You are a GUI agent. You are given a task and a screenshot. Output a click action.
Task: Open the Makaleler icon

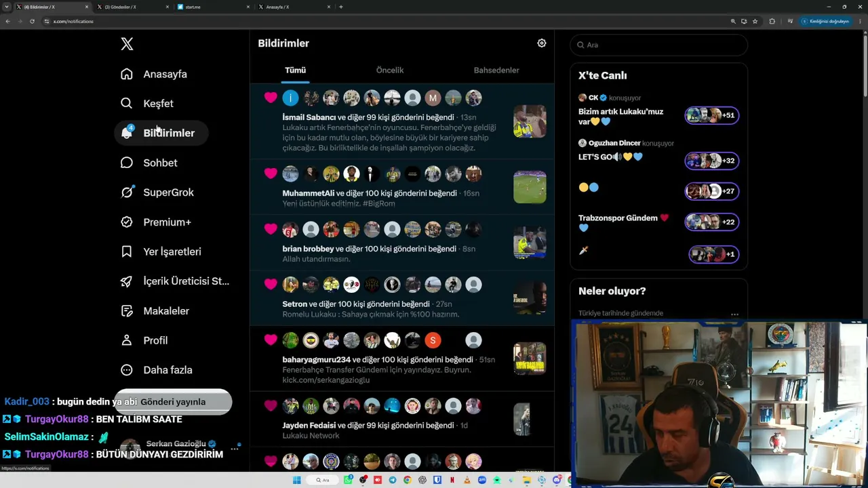point(126,310)
